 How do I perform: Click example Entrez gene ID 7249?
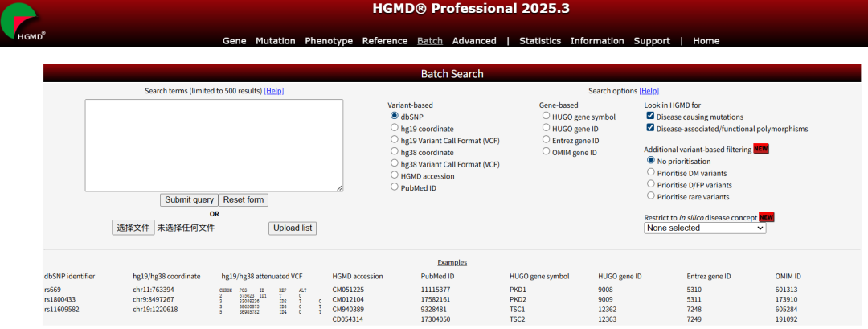coord(694,319)
